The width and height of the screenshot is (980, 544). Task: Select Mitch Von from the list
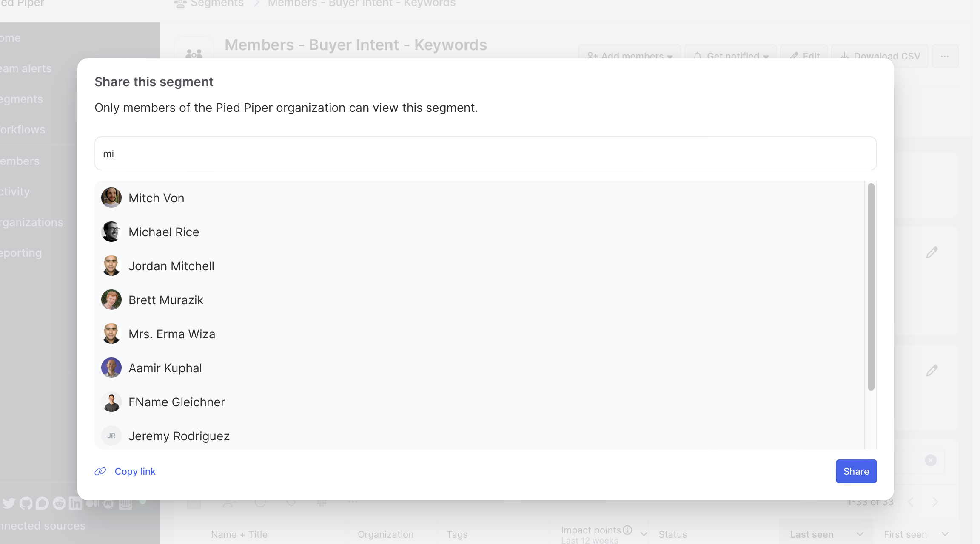click(156, 198)
